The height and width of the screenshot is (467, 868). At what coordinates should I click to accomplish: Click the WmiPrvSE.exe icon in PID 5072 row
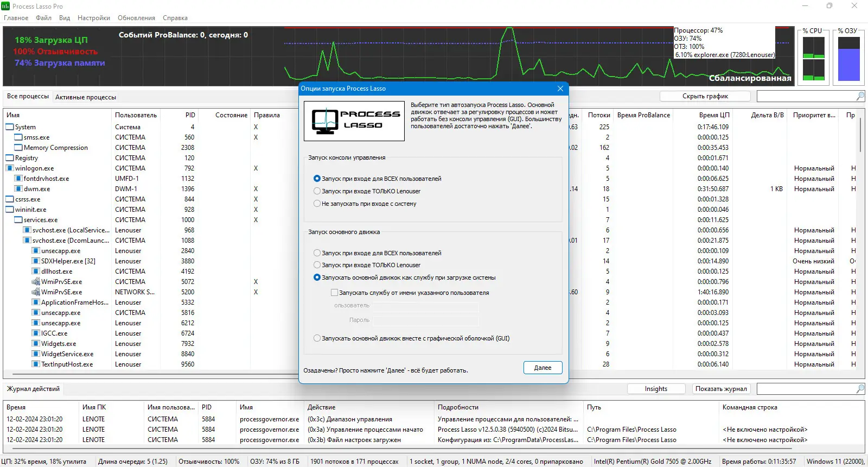click(36, 282)
